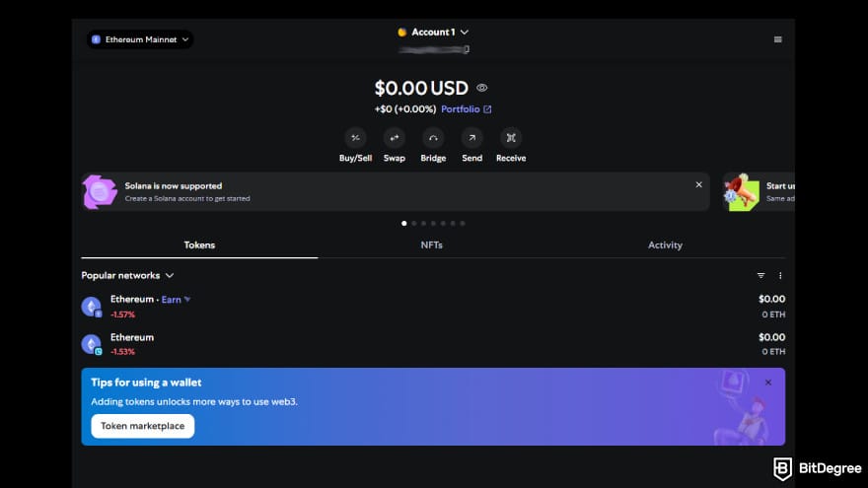Toggle balance visibility eye icon
This screenshot has width=868, height=488.
tap(482, 88)
